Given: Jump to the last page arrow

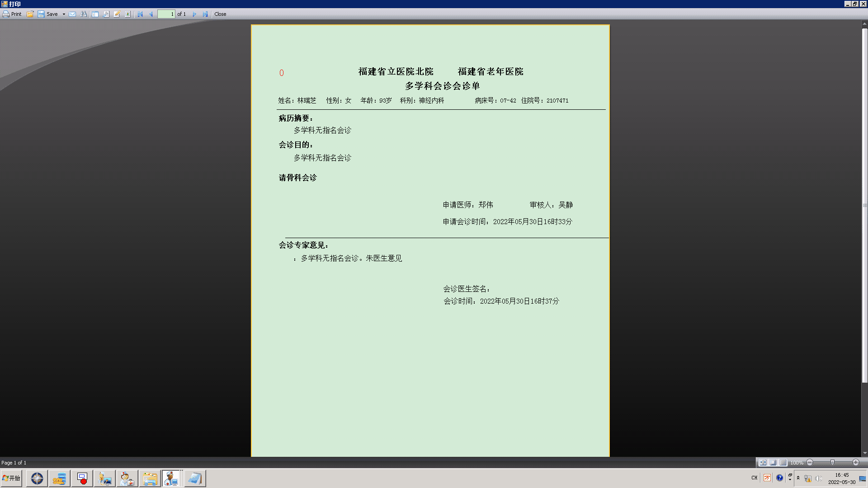Looking at the screenshot, I should click(x=205, y=14).
